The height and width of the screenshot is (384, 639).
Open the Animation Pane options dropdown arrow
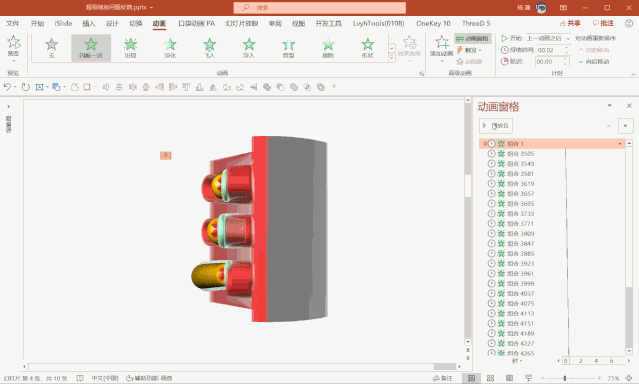pos(610,106)
